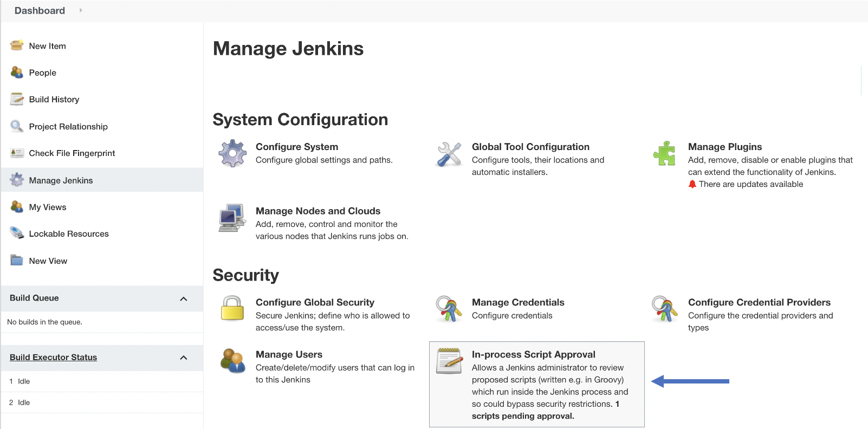Collapse the Build Executor Status panel
This screenshot has width=868, height=429.
pyautogui.click(x=184, y=357)
